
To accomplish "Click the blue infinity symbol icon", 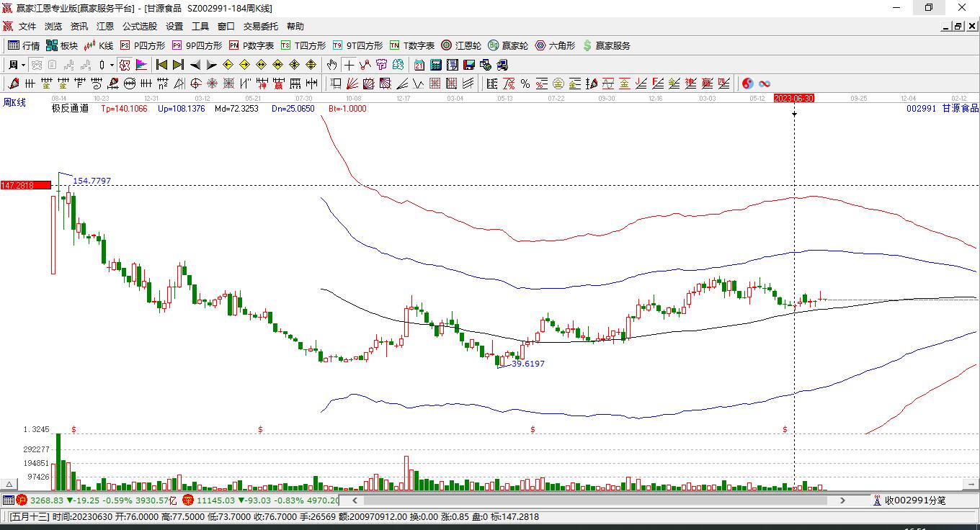I will pyautogui.click(x=765, y=84).
